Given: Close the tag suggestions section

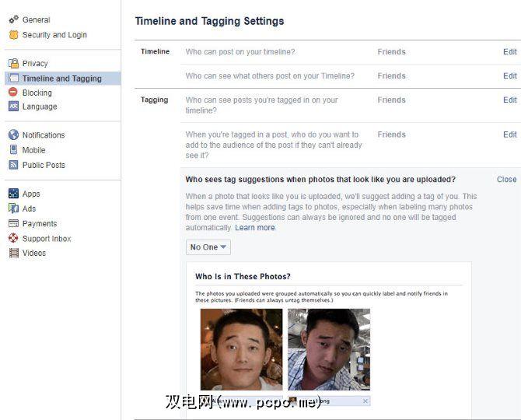Looking at the screenshot, I should [x=506, y=180].
